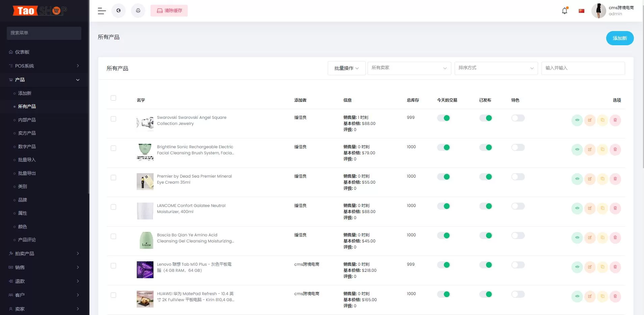Click the print icon in the header
This screenshot has width=644, height=315.
tap(138, 10)
